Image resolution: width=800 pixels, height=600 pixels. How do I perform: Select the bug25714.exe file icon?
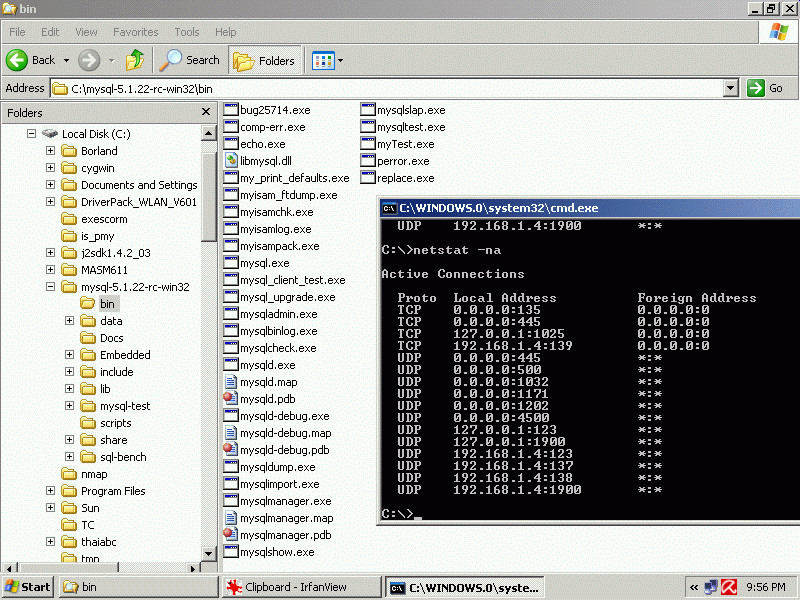(231, 109)
